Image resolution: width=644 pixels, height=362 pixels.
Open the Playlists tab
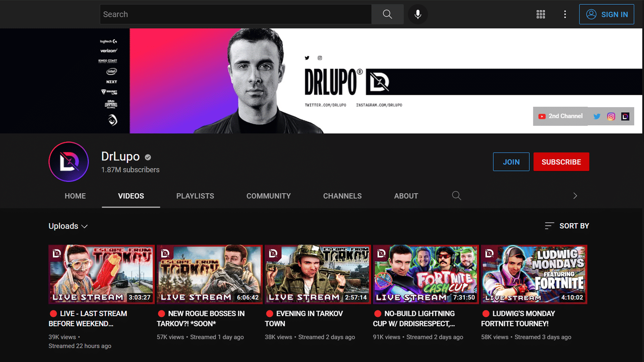(195, 196)
